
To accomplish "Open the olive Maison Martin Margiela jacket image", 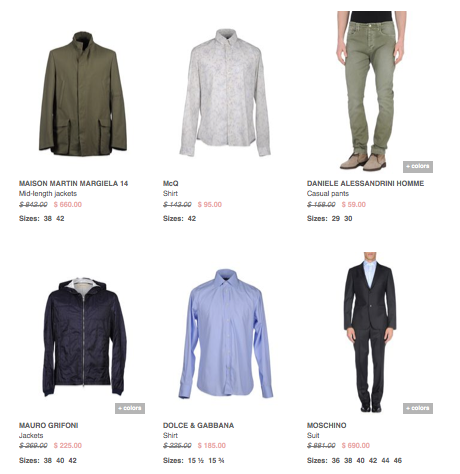I will pos(83,94).
